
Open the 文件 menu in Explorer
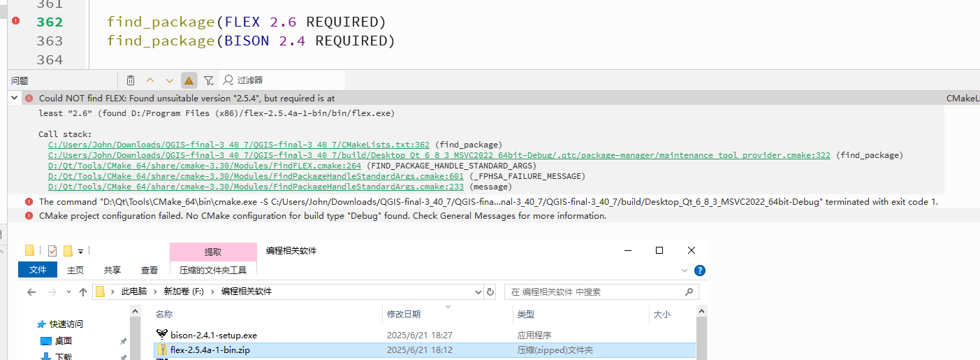tap(38, 270)
